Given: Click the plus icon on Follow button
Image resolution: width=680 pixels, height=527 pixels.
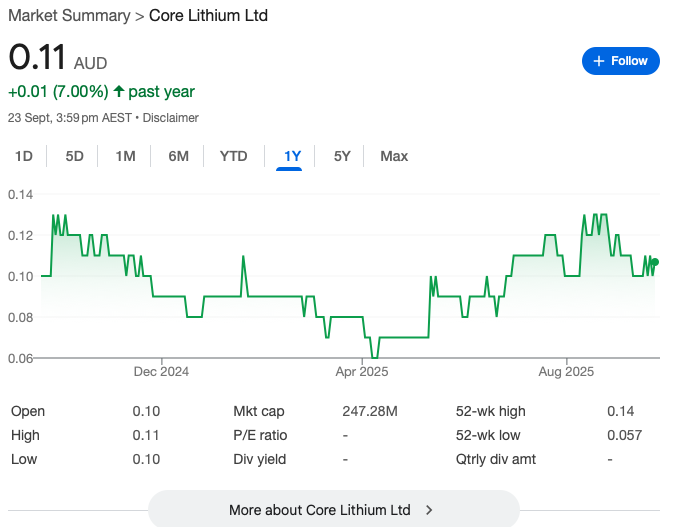Looking at the screenshot, I should (x=598, y=61).
